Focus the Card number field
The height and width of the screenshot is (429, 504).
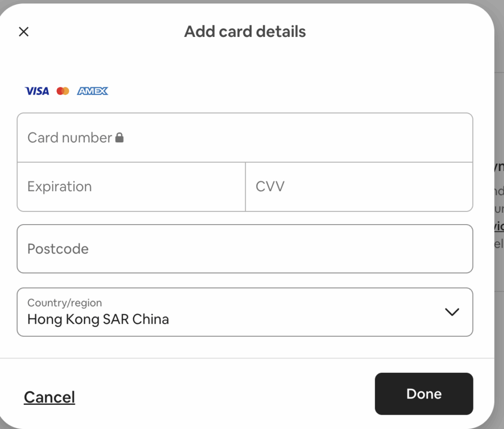(x=295, y=138)
